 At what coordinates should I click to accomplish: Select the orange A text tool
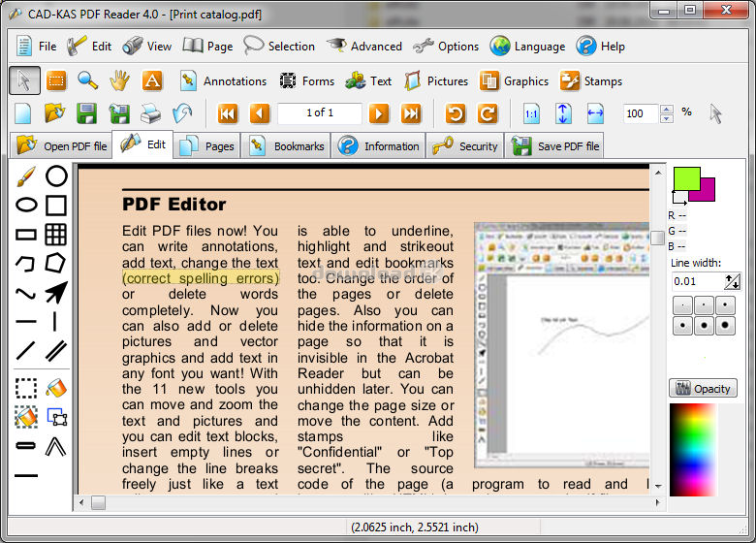152,80
